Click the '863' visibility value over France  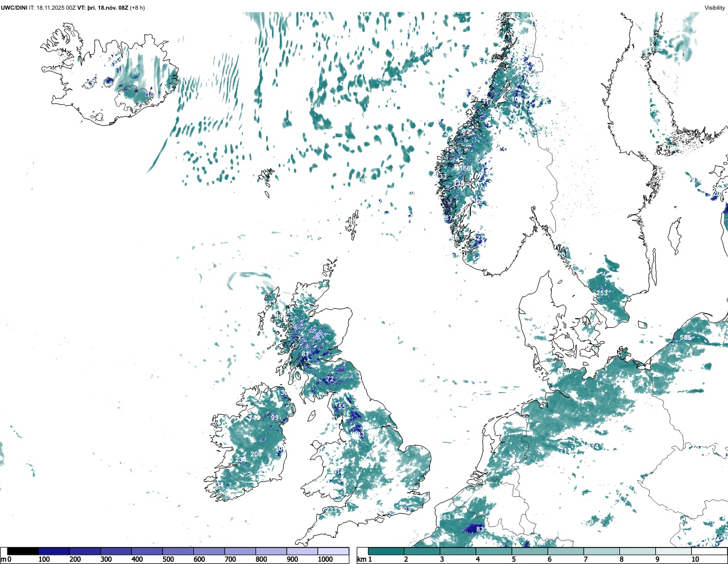(445, 517)
